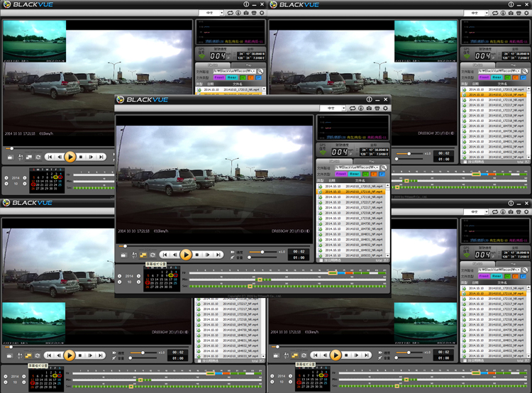Adjust the playback speed slider in center window
The width and height of the screenshot is (532, 393).
pos(262,251)
